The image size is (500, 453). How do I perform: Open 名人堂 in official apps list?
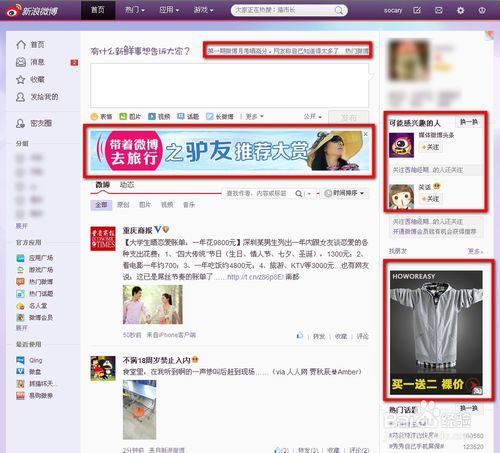click(x=32, y=305)
